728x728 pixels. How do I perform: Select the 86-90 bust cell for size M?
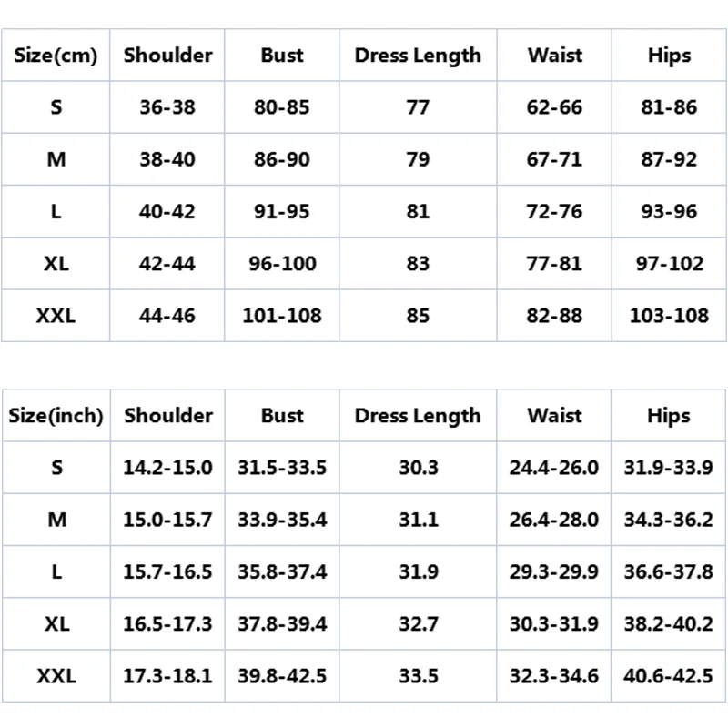(282, 159)
